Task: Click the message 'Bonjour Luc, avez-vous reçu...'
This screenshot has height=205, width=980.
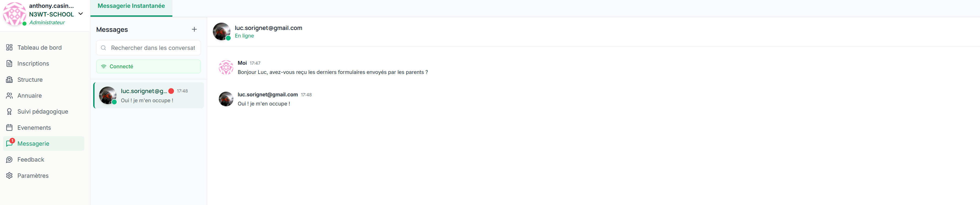Action: 333,72
